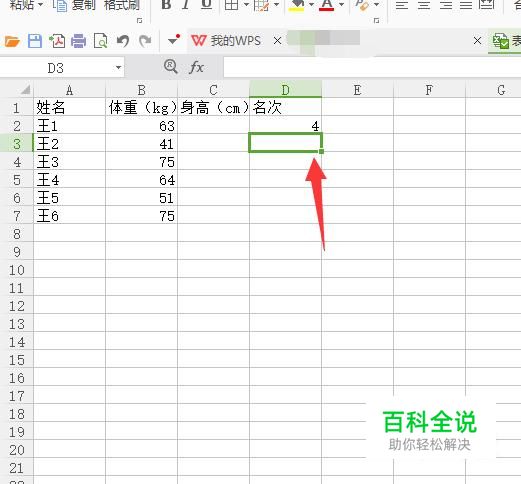This screenshot has width=521, height=484.
Task: Click the 名次 header cell
Action: coord(285,107)
